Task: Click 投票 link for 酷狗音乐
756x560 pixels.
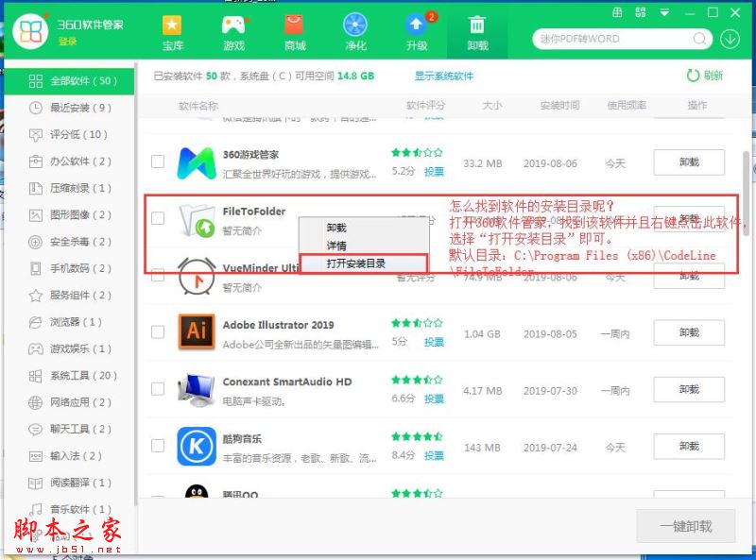Action: 434,456
